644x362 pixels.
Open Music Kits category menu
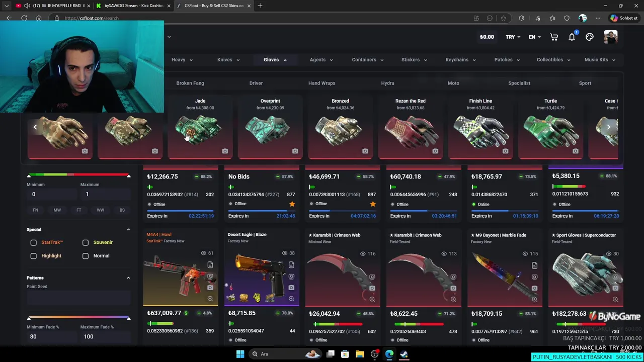coord(600,60)
